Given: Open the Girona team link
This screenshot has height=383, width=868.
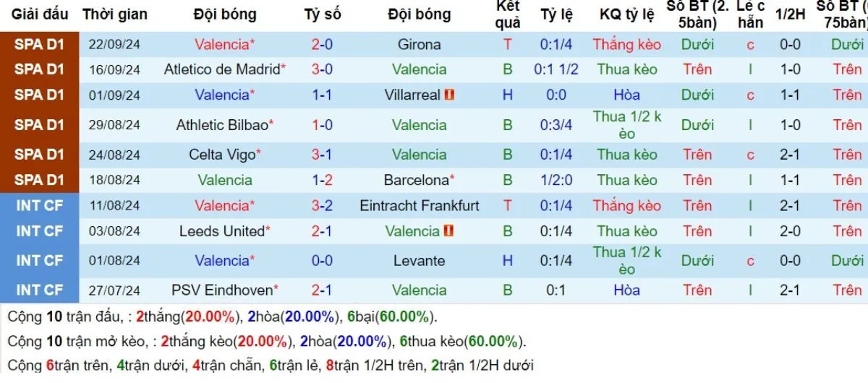Looking at the screenshot, I should pyautogui.click(x=419, y=44).
